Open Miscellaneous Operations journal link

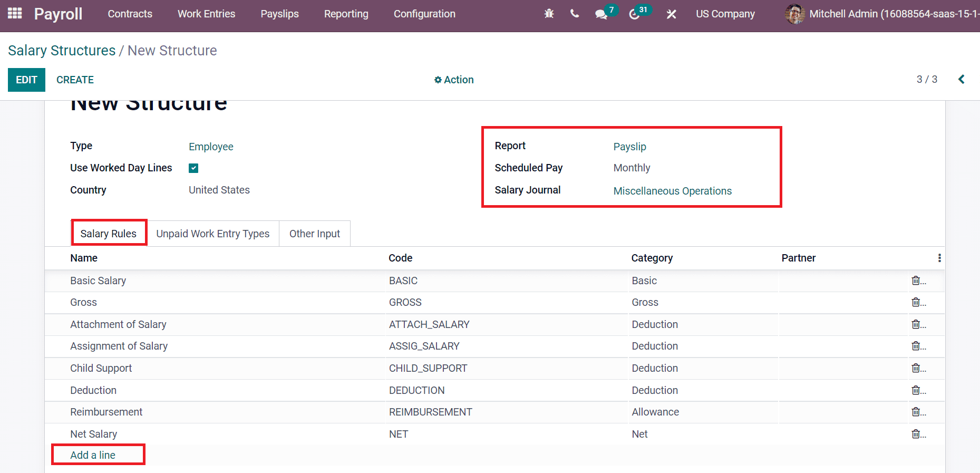click(672, 191)
